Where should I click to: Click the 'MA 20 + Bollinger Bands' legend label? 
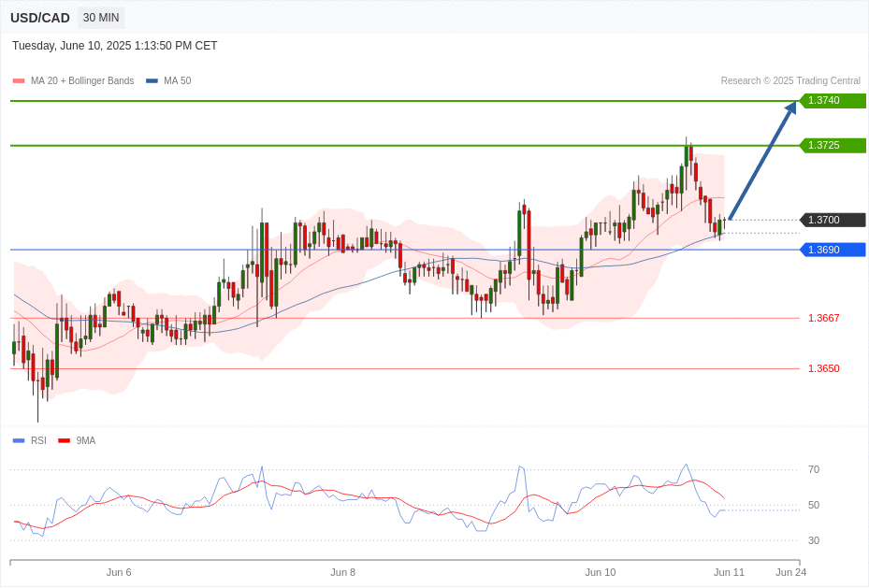(x=82, y=80)
